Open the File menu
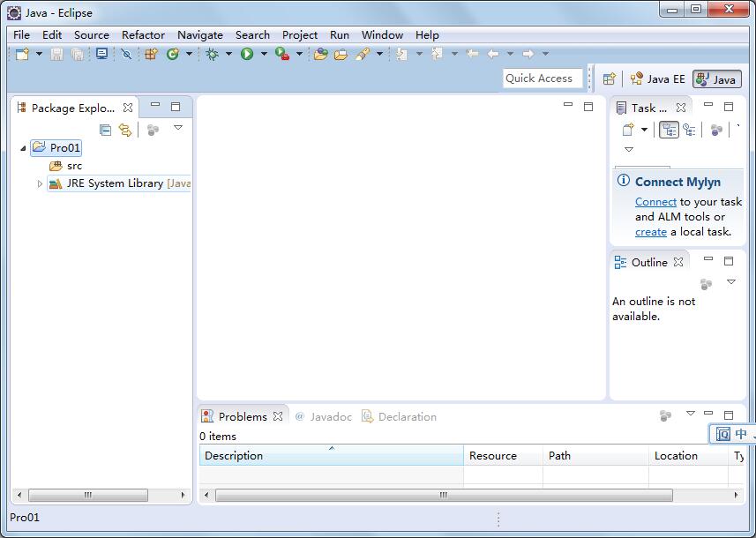The width and height of the screenshot is (756, 538). pyautogui.click(x=22, y=35)
